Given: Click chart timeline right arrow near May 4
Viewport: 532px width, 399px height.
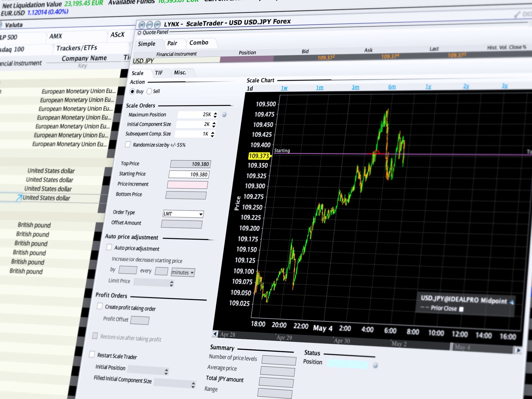Looking at the screenshot, I should coord(518,350).
